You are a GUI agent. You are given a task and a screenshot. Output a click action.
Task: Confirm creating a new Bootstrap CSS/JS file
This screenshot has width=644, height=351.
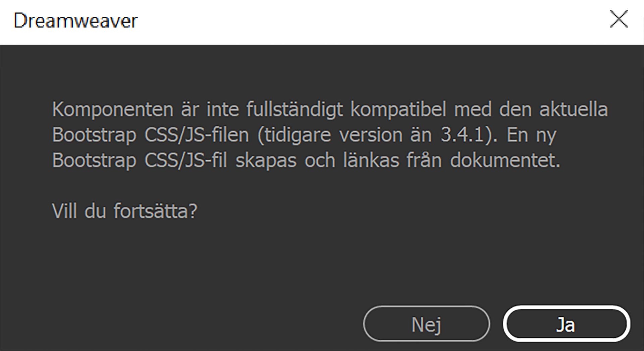[x=566, y=324]
